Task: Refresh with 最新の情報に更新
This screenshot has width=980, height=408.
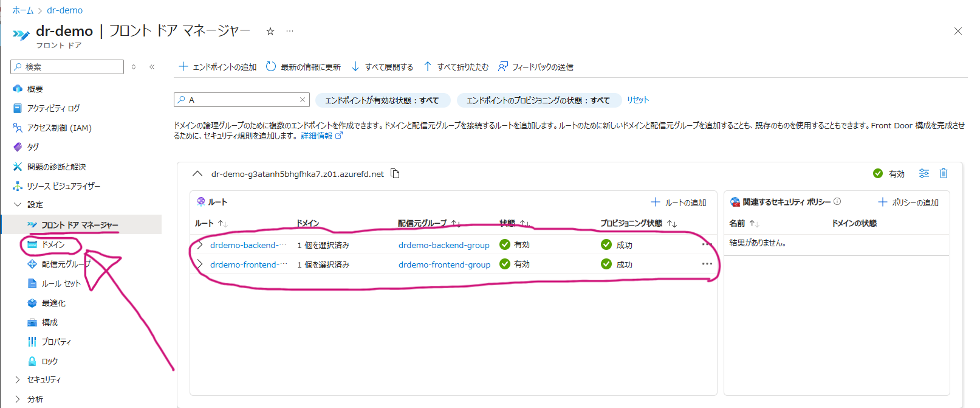Action: (303, 67)
